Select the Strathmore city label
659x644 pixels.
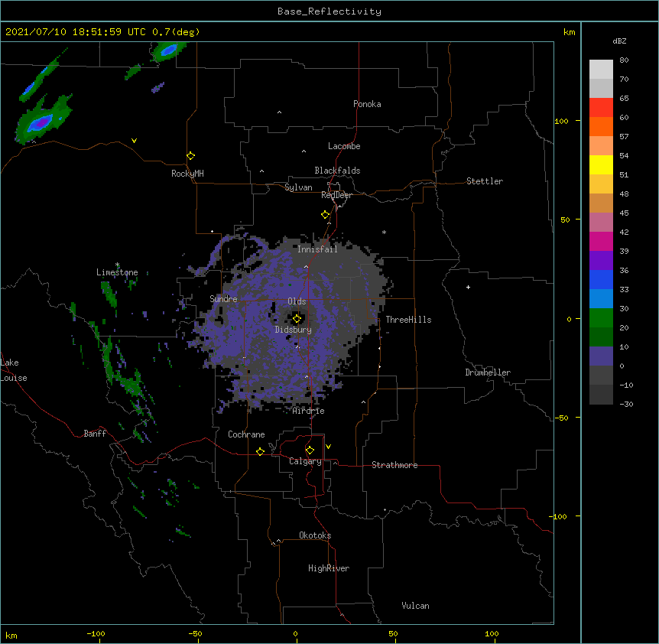point(394,465)
